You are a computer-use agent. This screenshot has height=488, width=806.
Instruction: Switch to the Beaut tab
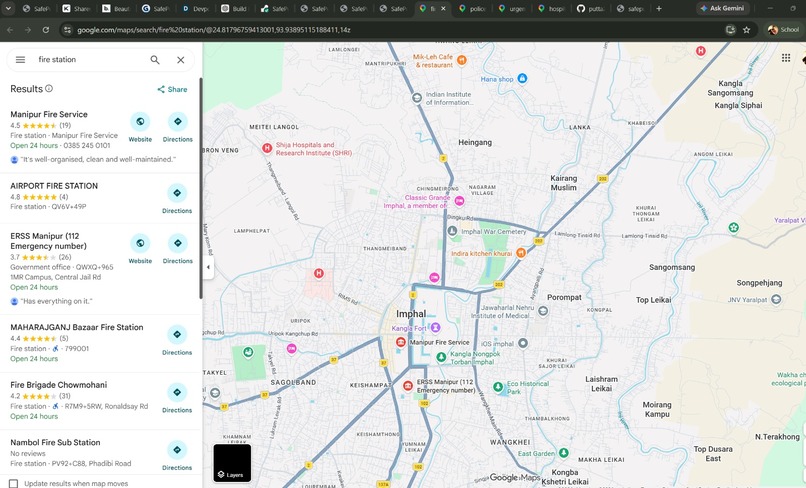point(116,8)
